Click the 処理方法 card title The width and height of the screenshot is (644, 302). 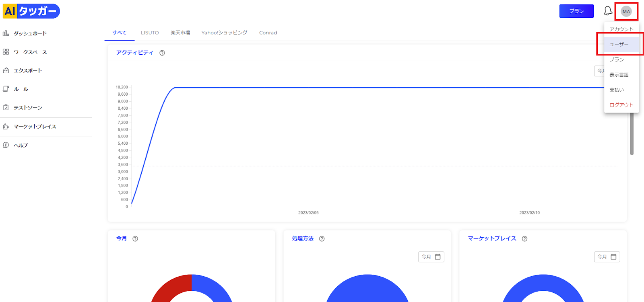[x=303, y=238]
